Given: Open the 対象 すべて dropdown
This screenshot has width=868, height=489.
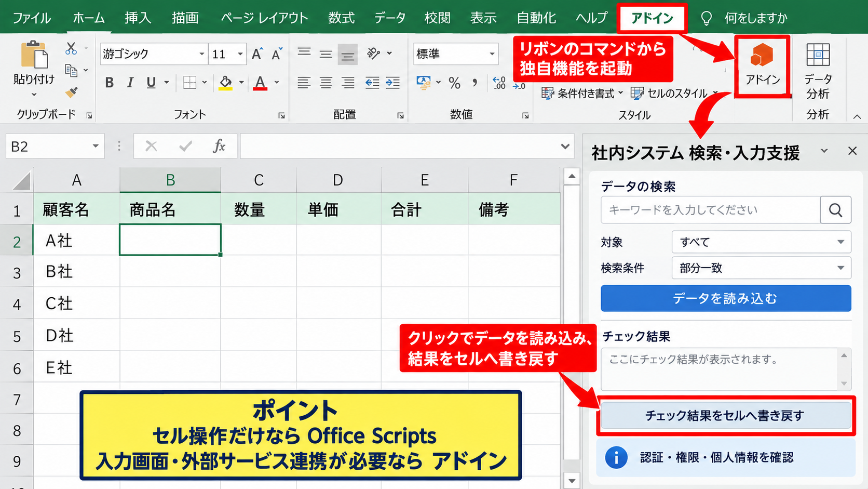Looking at the screenshot, I should tap(762, 242).
